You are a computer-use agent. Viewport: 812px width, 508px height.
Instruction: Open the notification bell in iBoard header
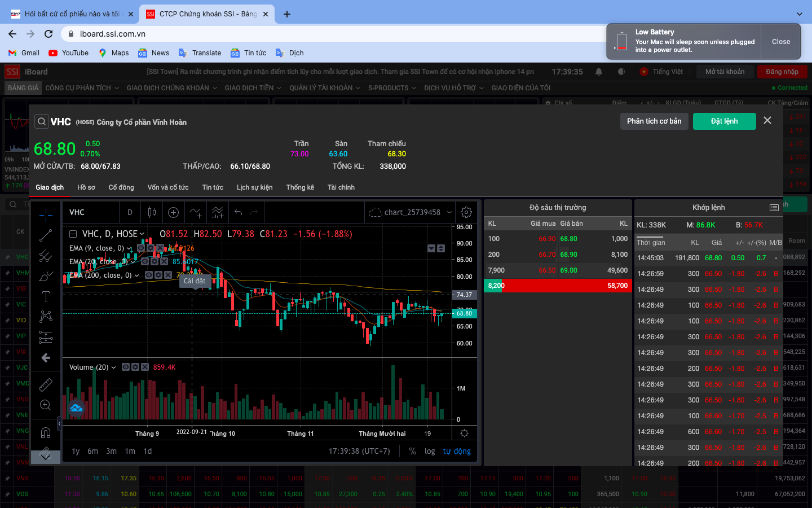click(599, 72)
